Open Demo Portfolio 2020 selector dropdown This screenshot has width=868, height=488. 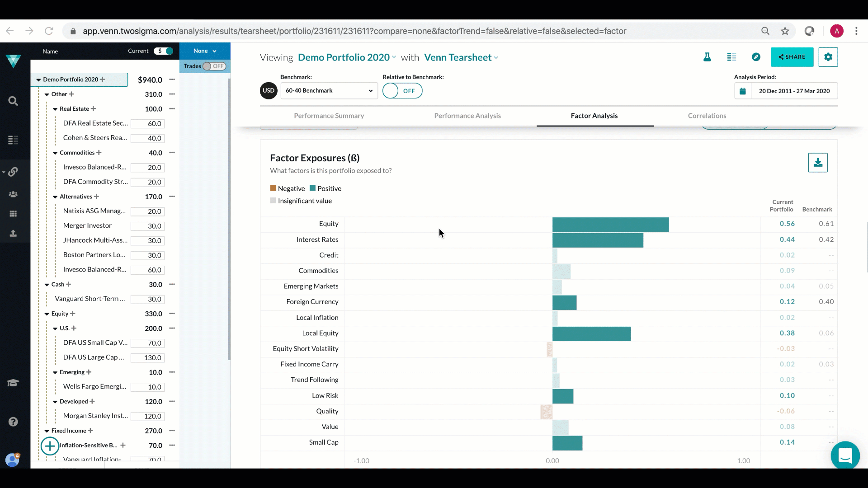pyautogui.click(x=347, y=57)
